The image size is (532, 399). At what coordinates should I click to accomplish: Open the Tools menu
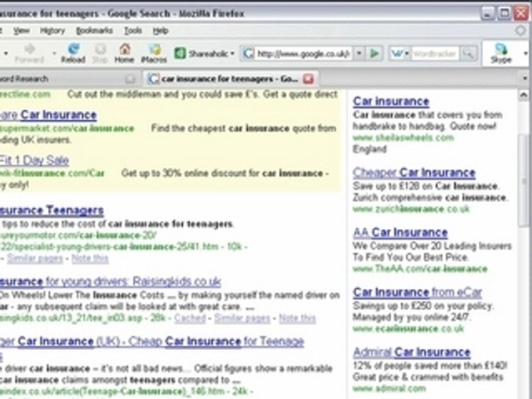(x=132, y=30)
